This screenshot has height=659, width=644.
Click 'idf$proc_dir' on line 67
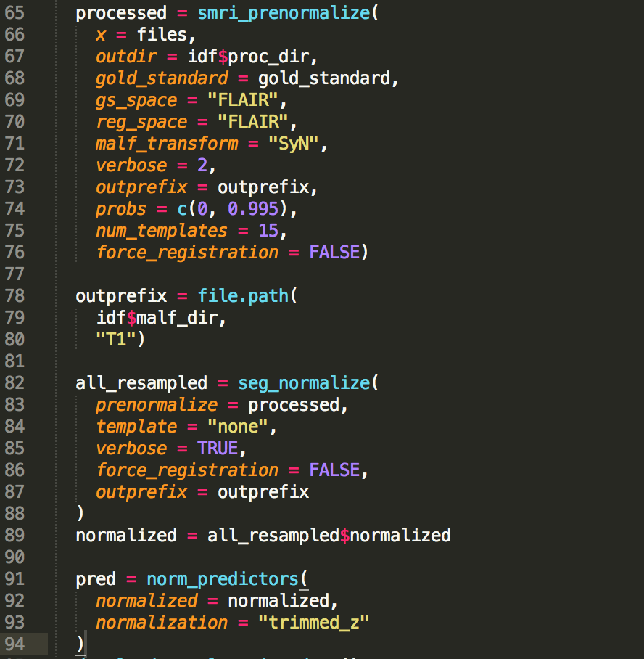click(x=248, y=57)
